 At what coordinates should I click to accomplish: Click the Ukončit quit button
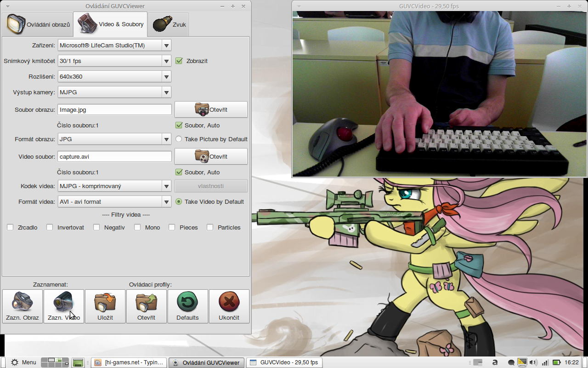(x=229, y=306)
